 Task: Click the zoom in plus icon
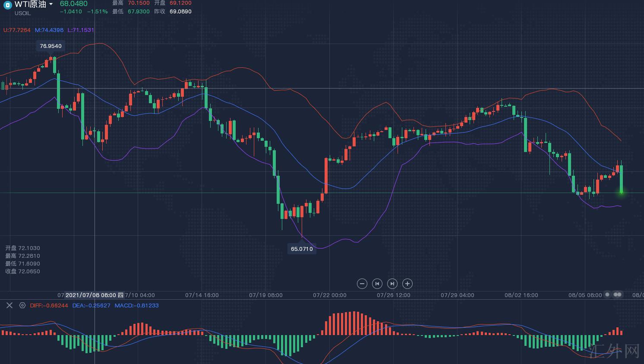407,284
